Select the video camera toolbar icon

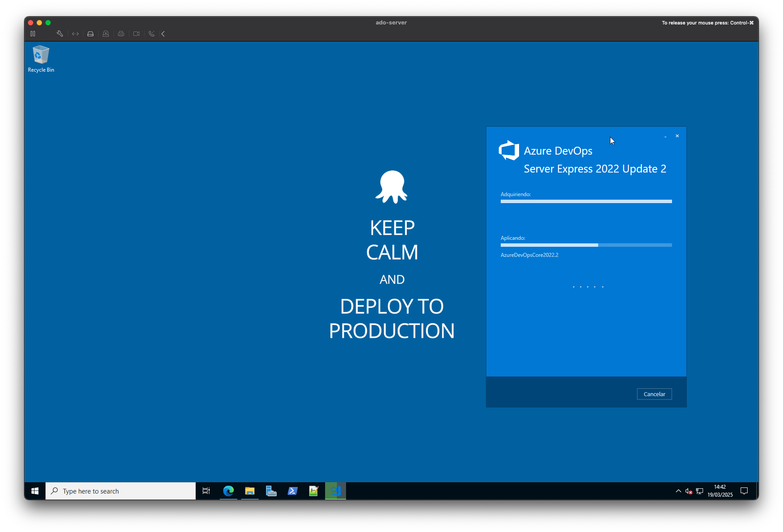(x=136, y=34)
